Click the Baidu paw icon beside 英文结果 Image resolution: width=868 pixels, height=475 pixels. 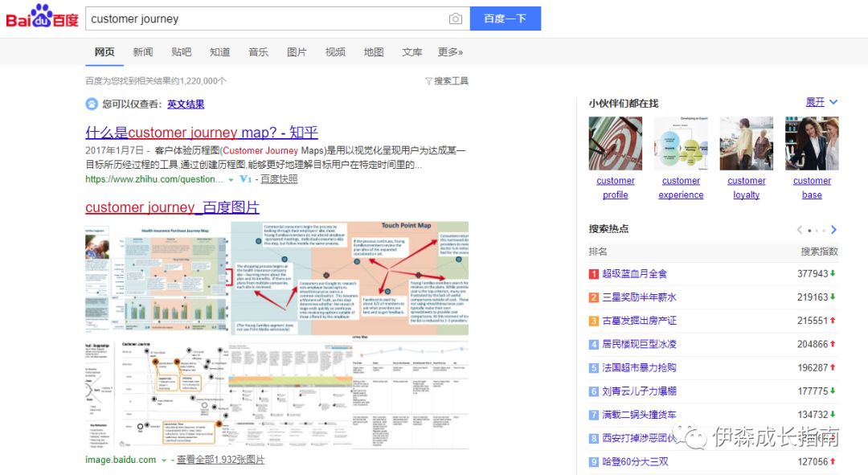click(92, 104)
